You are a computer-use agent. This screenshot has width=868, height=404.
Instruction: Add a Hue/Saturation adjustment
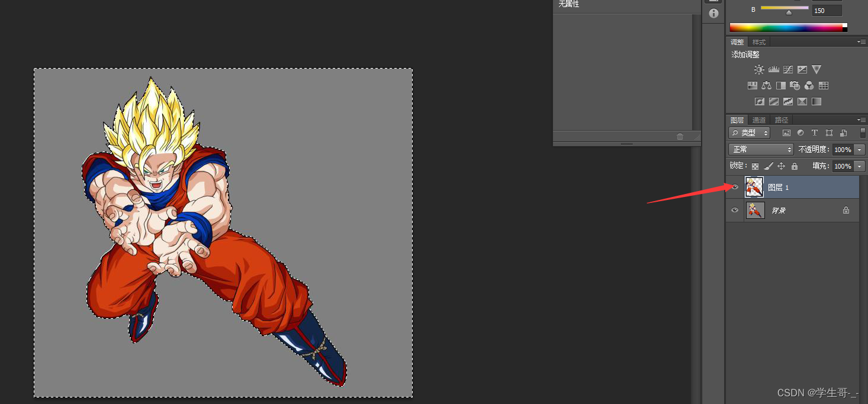tap(753, 86)
